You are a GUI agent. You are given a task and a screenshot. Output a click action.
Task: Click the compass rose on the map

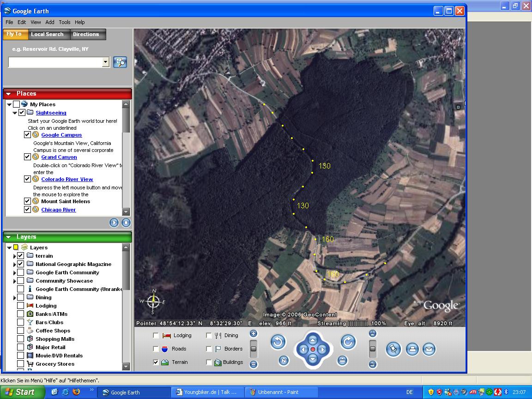(153, 301)
